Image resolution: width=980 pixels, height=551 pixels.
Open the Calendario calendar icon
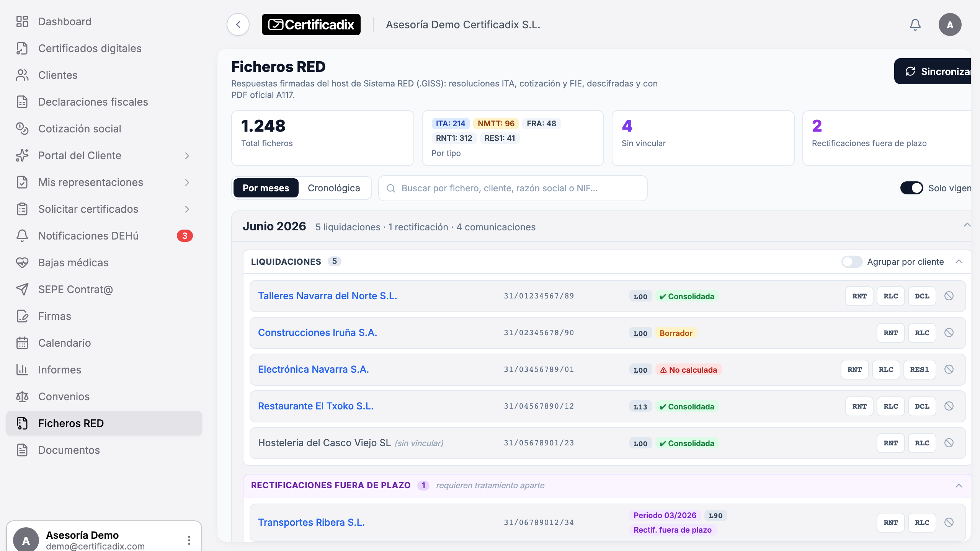pos(22,343)
